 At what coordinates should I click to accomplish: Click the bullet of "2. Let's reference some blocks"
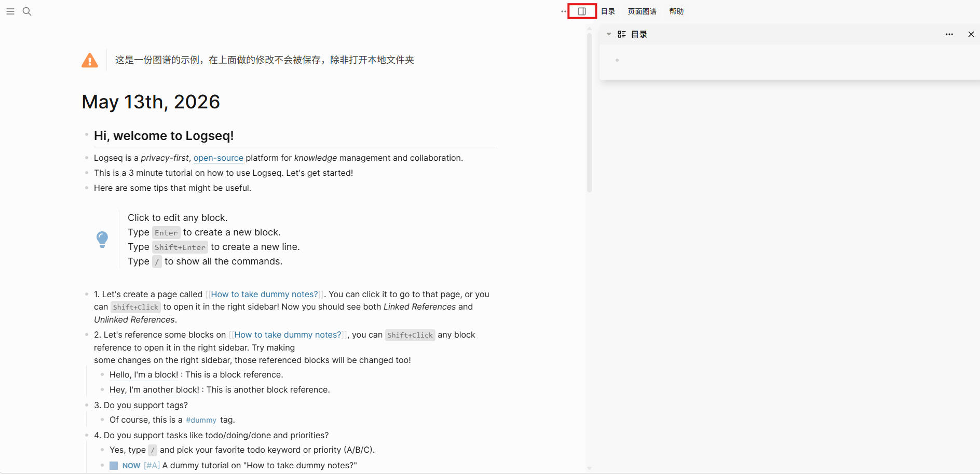tap(87, 334)
